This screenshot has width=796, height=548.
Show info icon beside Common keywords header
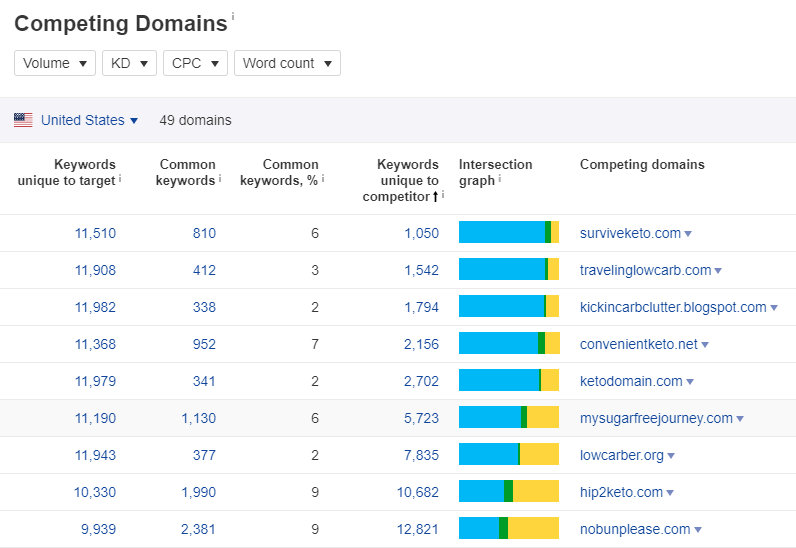pos(220,178)
